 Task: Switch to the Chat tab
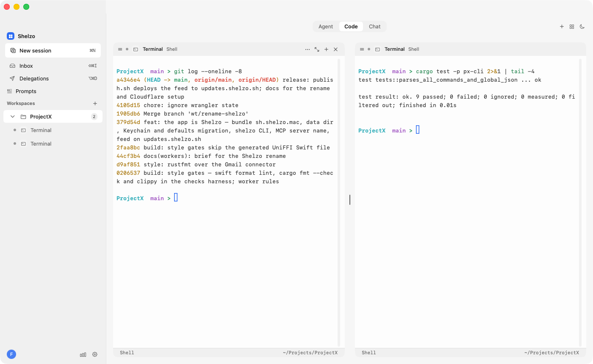click(x=374, y=26)
